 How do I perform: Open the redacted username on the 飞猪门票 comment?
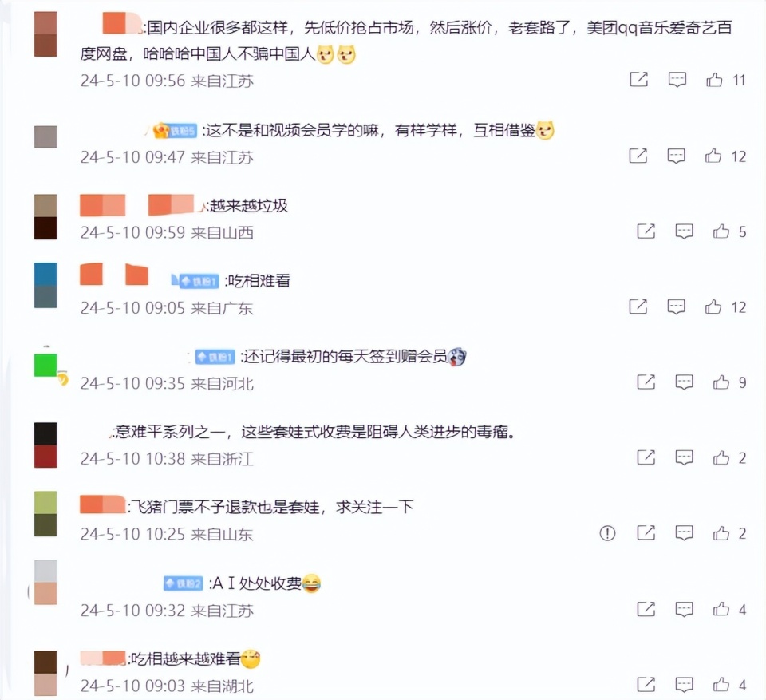coord(103,504)
